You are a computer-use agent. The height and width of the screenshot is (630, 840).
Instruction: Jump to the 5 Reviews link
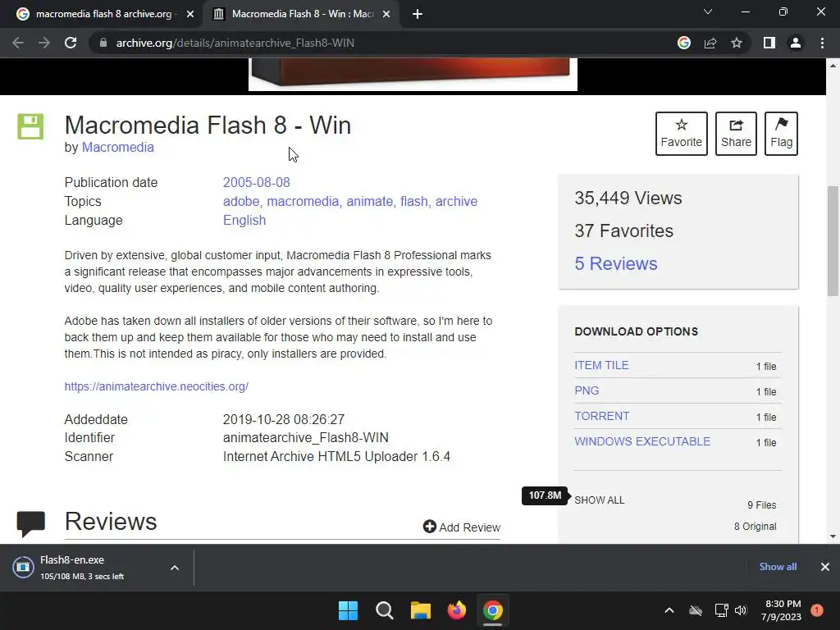click(x=616, y=263)
